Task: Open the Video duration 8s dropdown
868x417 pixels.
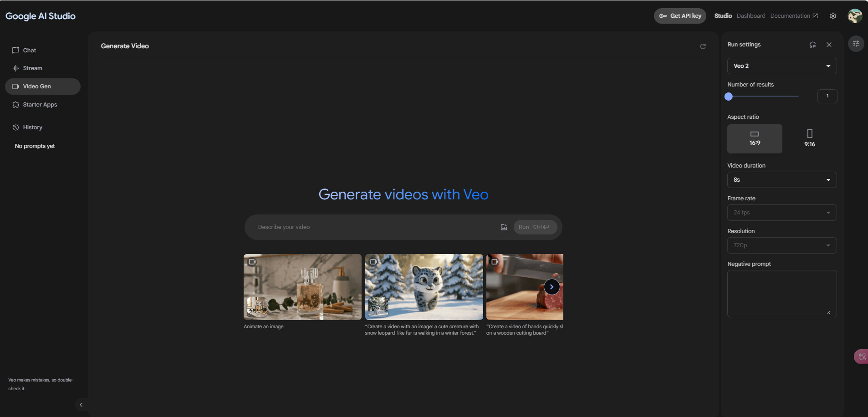Action: pos(782,180)
